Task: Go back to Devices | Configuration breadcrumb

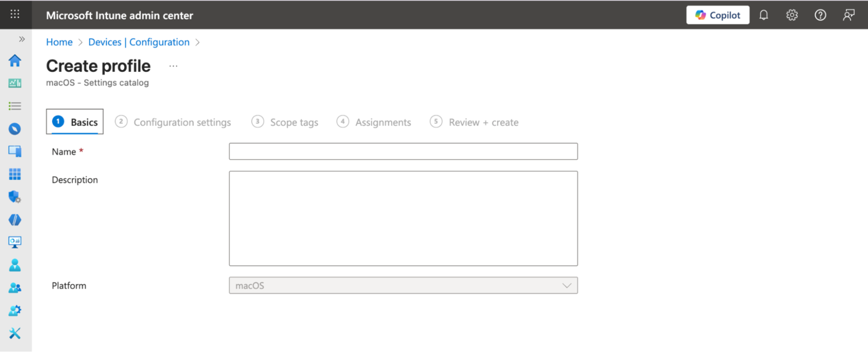Action: point(139,42)
